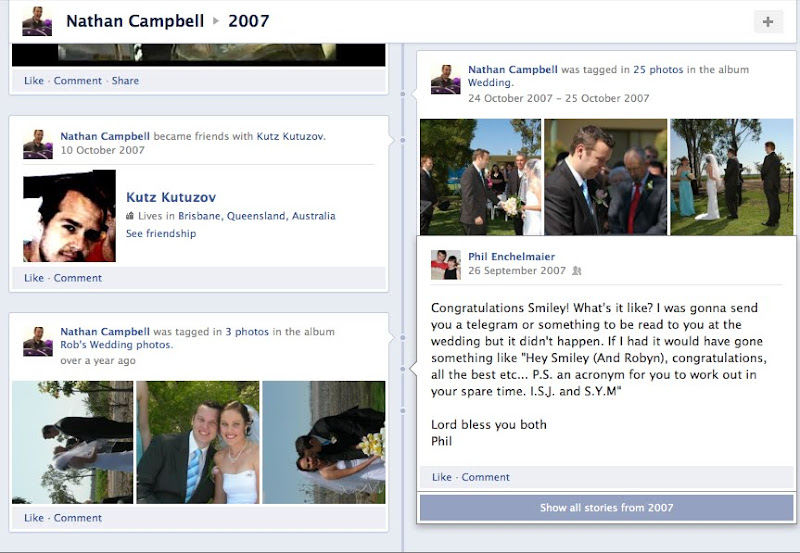Image resolution: width=800 pixels, height=553 pixels.
Task: Show all stories from 2007
Action: point(607,508)
